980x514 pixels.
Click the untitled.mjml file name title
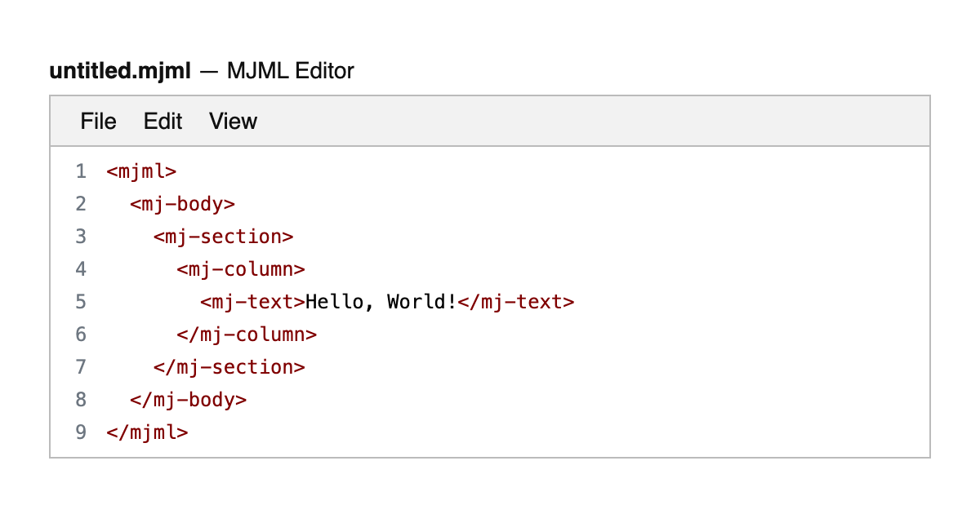click(x=120, y=71)
